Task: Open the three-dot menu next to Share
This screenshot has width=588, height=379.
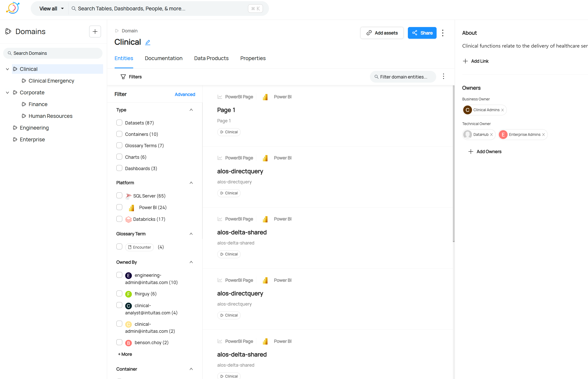Action: [x=443, y=33]
